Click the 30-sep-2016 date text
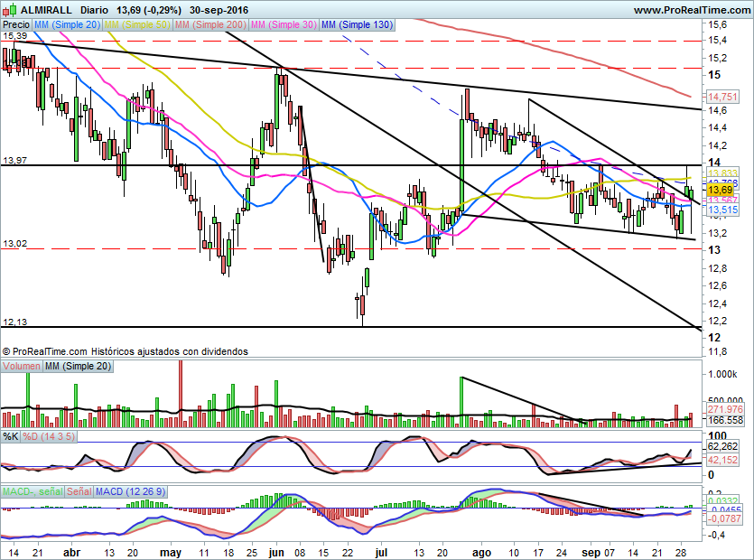 coord(219,10)
